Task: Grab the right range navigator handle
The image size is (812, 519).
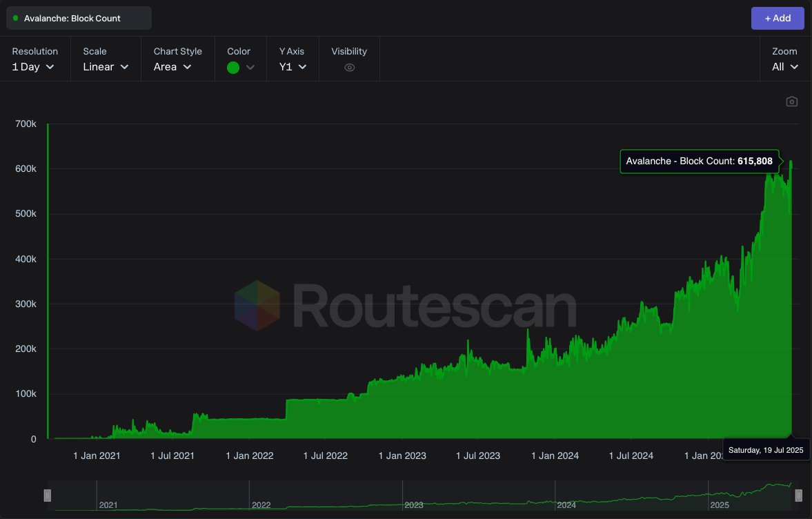Action: point(798,496)
